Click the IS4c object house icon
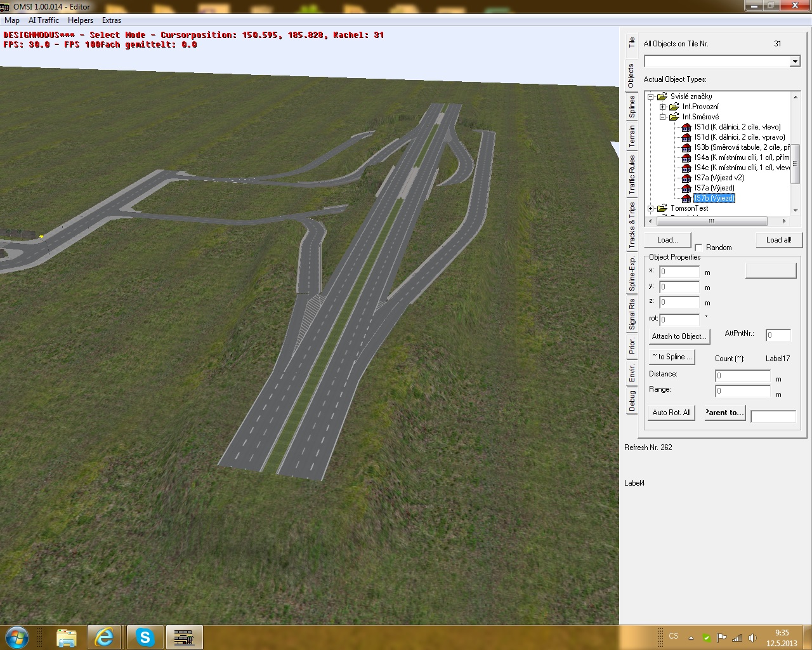The height and width of the screenshot is (650, 812). click(x=686, y=168)
